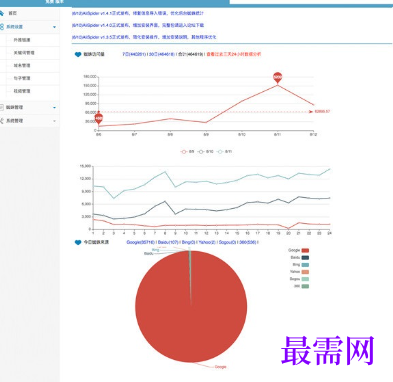Expand the 蜘蛛管理 menu arrow

coord(54,107)
